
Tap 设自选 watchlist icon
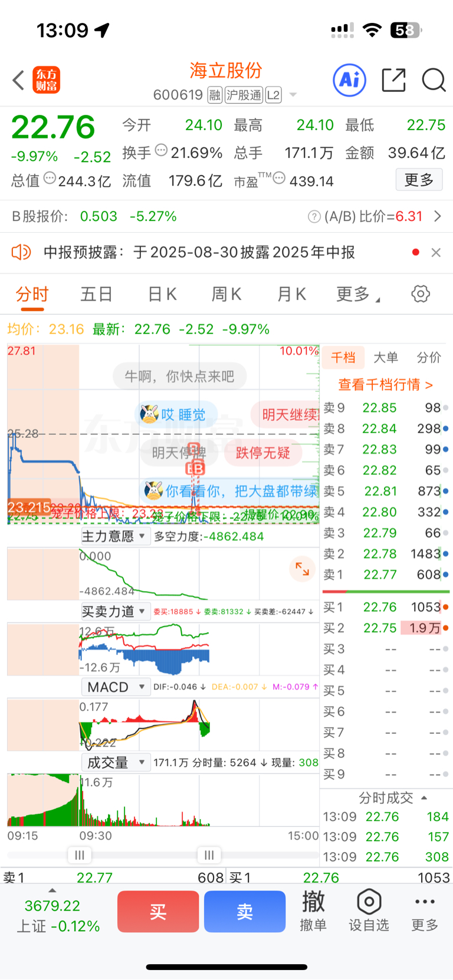pyautogui.click(x=369, y=912)
